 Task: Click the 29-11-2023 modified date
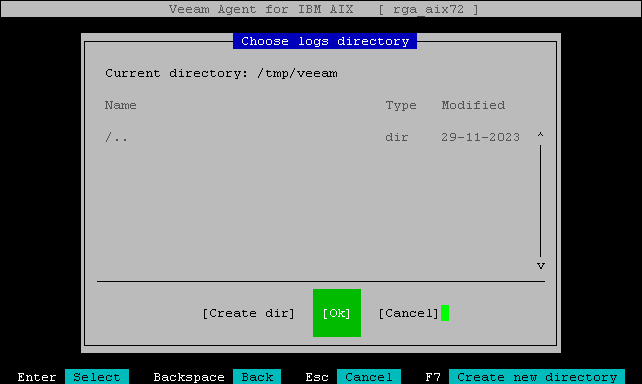480,138
